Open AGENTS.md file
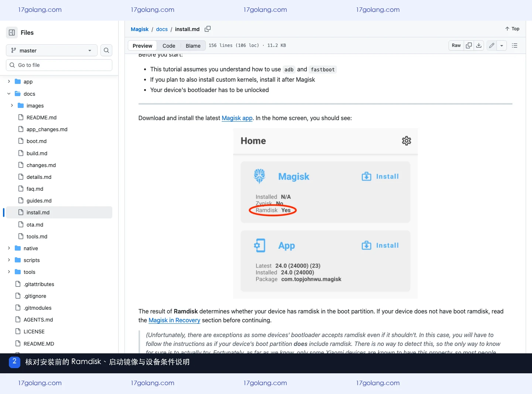The width and height of the screenshot is (532, 394). [x=38, y=320]
